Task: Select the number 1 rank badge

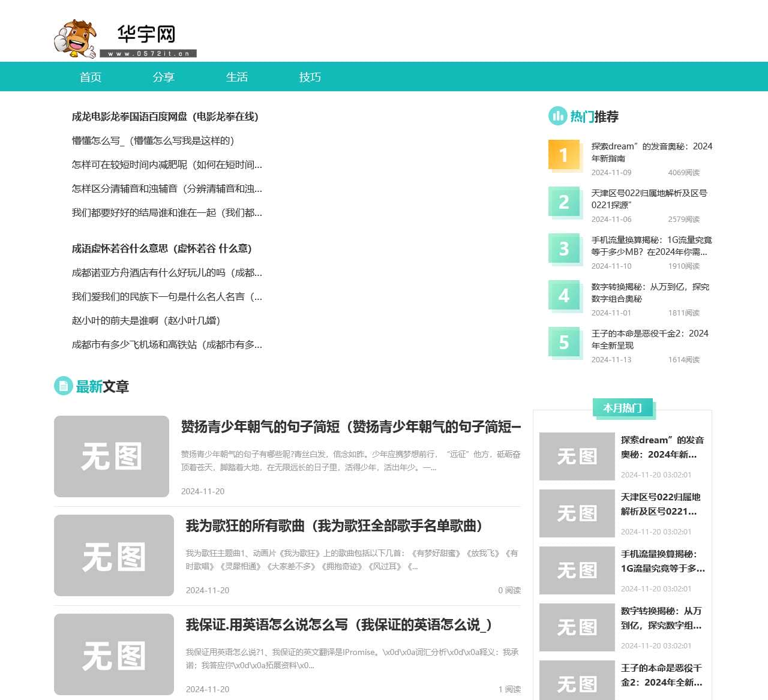Action: 563,155
